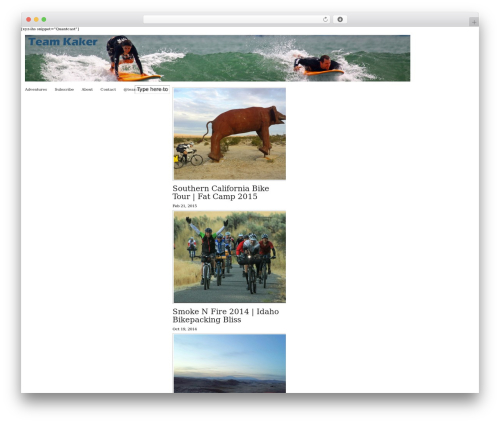The image size is (500, 423).
Task: Reload the page with the refresh icon
Action: [325, 19]
